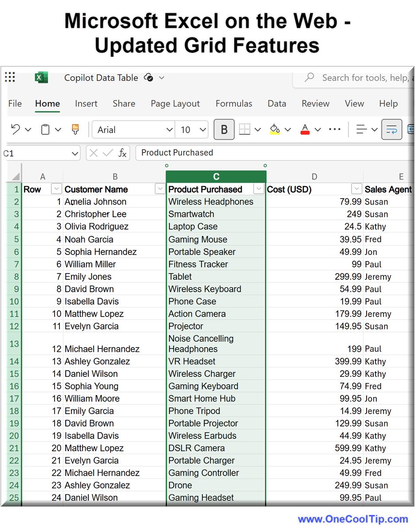Open the Borders icon
415x532 pixels.
[x=244, y=129]
